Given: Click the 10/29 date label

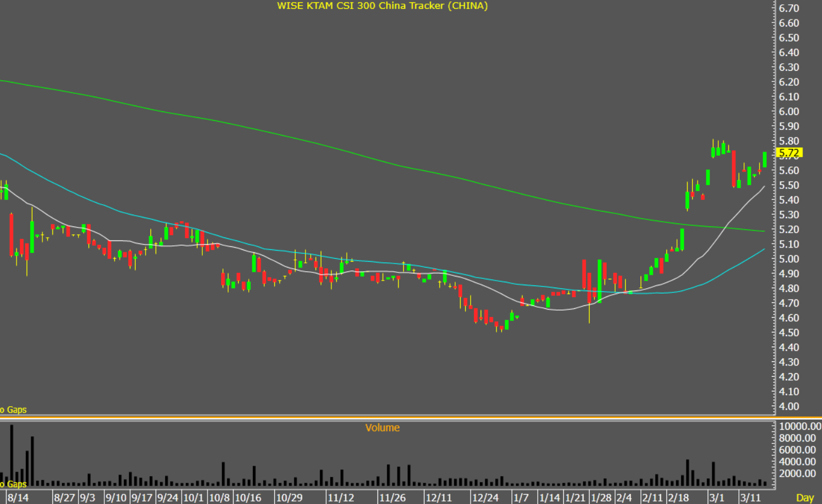Looking at the screenshot, I should [x=289, y=498].
